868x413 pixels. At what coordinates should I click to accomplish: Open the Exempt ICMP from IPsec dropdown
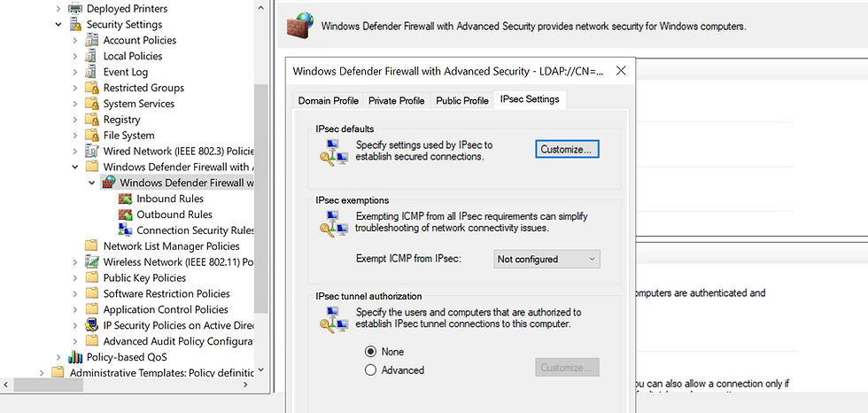546,259
